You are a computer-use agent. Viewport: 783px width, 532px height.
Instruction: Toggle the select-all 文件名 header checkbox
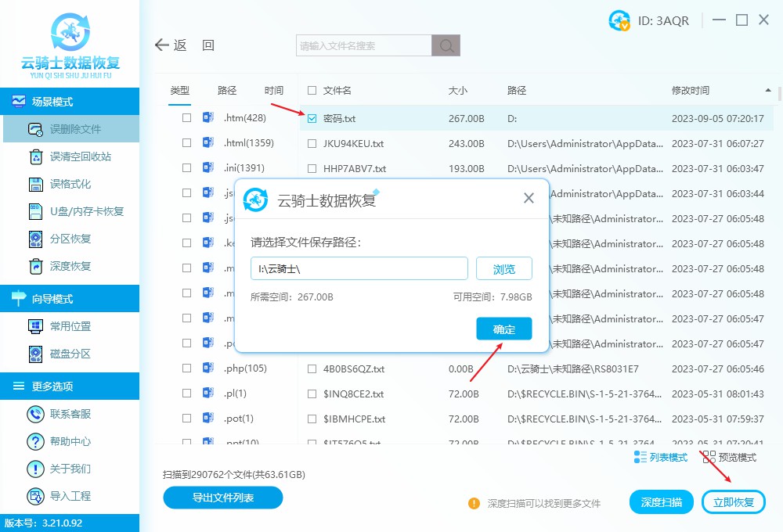[312, 90]
